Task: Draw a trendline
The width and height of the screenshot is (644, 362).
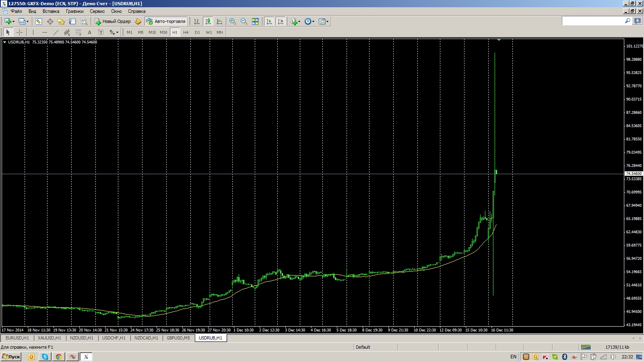Action: pyautogui.click(x=56, y=32)
